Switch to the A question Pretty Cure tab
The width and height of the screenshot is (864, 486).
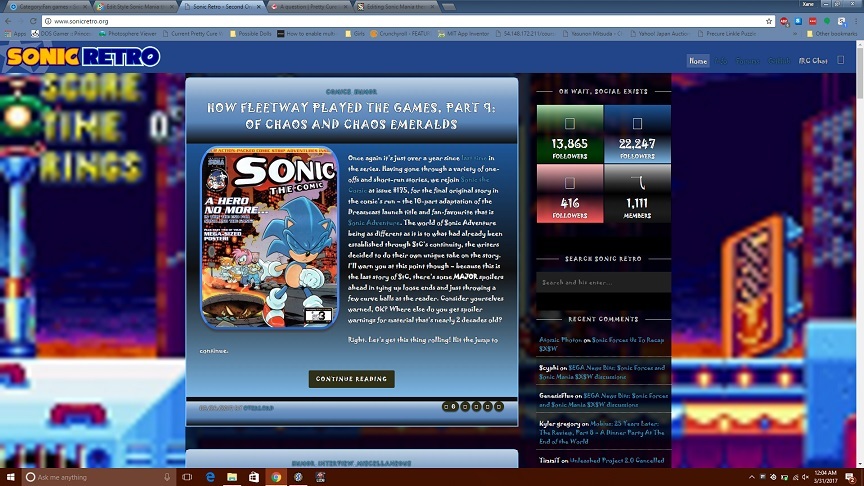[310, 7]
